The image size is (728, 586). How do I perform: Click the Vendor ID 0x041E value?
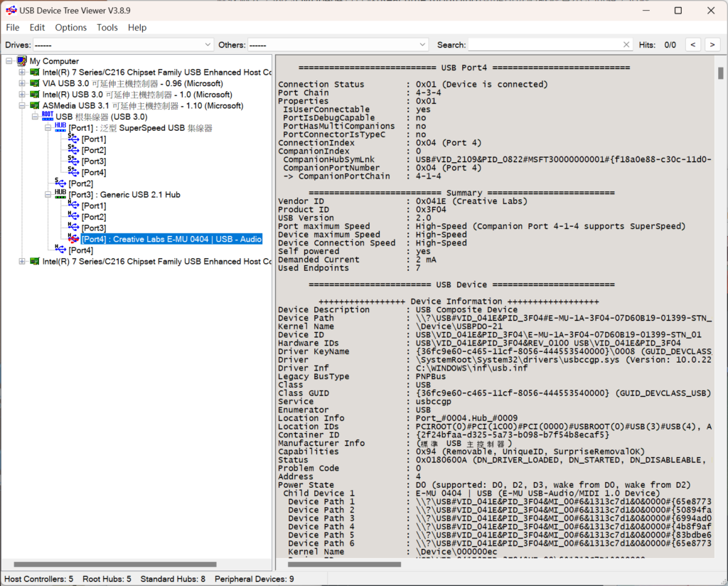(x=472, y=201)
